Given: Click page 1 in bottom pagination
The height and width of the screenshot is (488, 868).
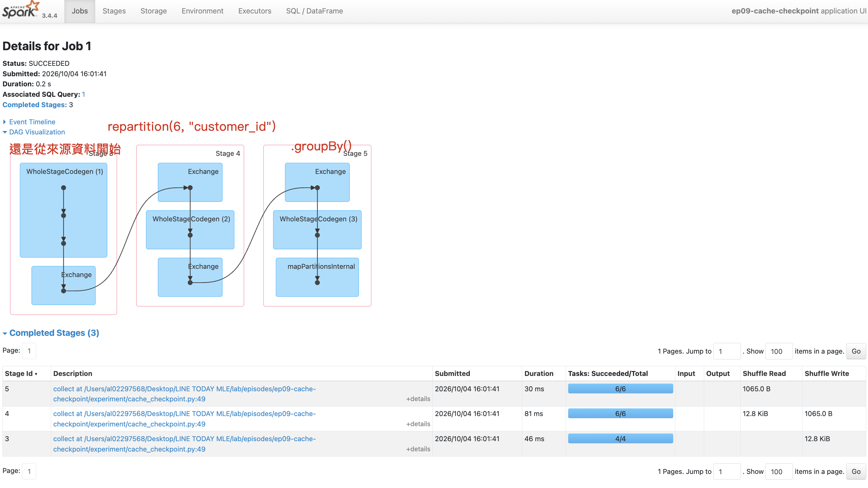Looking at the screenshot, I should tap(29, 471).
